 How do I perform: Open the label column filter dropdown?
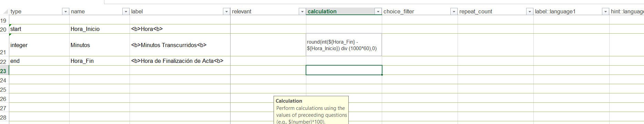click(x=226, y=12)
